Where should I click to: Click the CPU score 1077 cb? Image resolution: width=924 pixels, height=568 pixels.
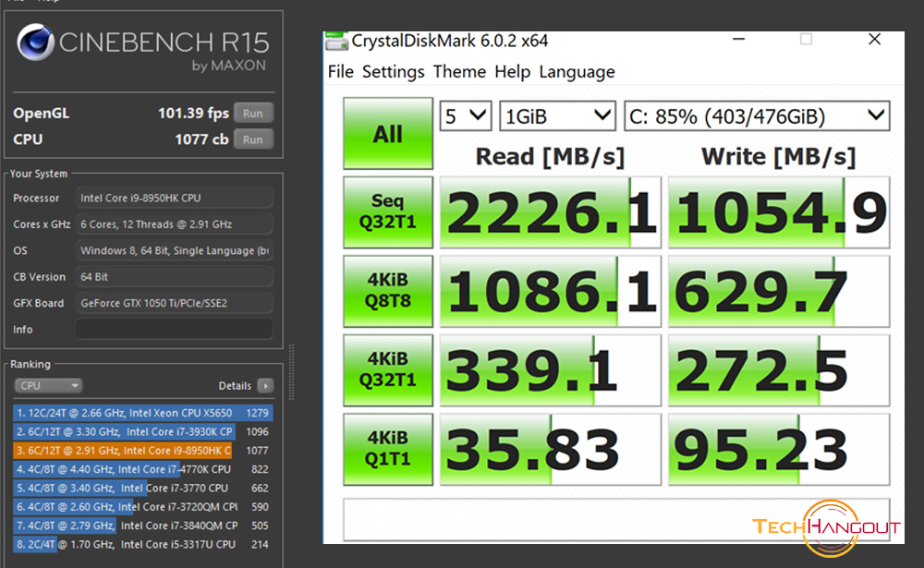[x=201, y=139]
